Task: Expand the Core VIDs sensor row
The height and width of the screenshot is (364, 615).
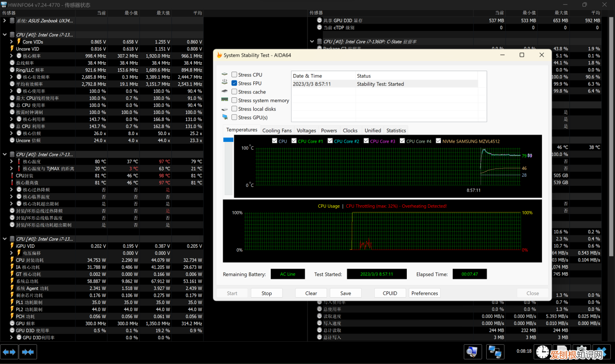Action: (12, 42)
